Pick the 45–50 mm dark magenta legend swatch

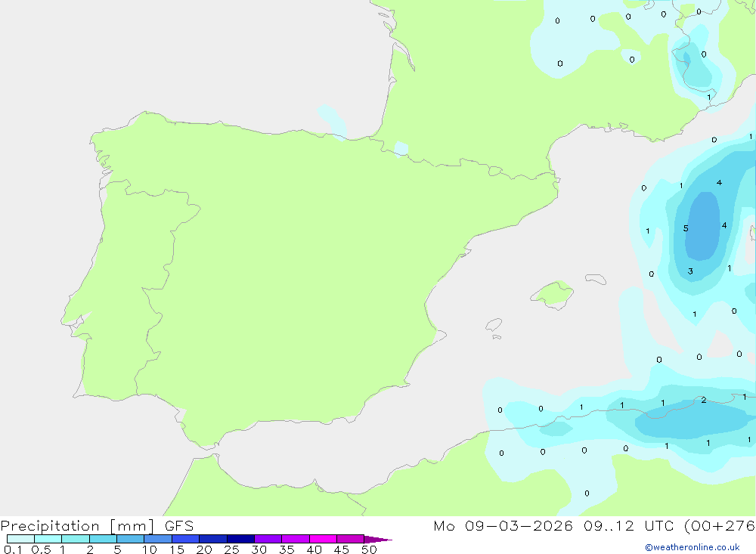tap(351, 539)
